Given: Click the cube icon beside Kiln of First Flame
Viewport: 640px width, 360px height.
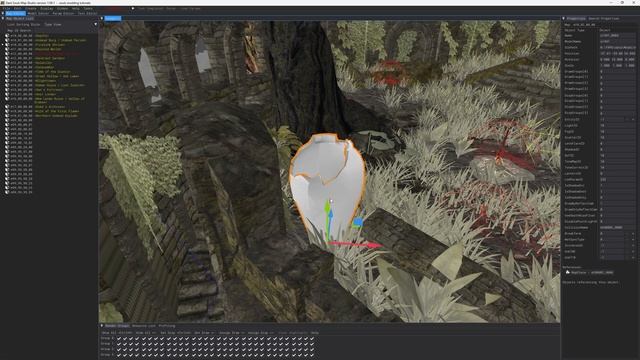Looking at the screenshot, I should pos(7,111).
